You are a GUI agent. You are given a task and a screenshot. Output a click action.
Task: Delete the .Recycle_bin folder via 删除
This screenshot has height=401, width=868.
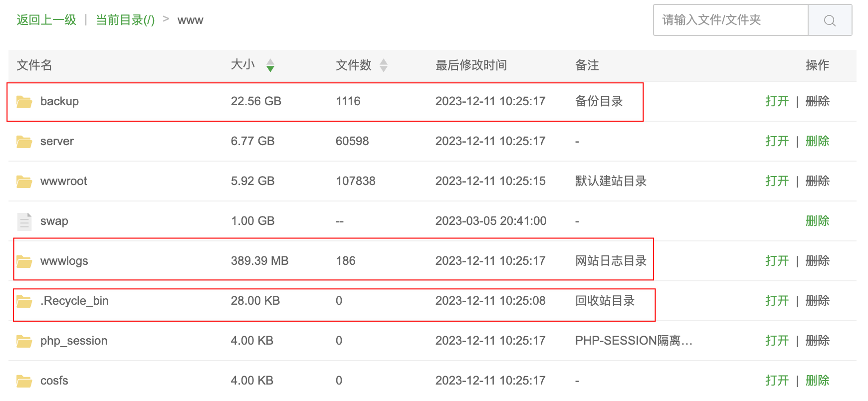tap(817, 301)
